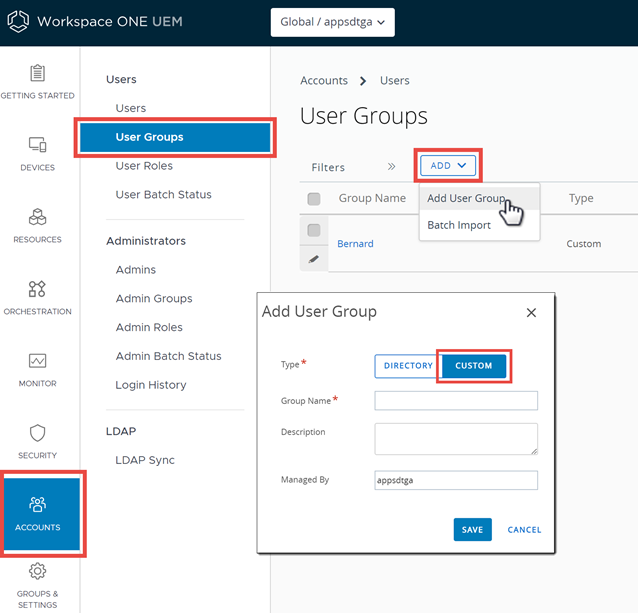638x613 pixels.
Task: Check the Bernard row checkbox
Action: [x=314, y=230]
